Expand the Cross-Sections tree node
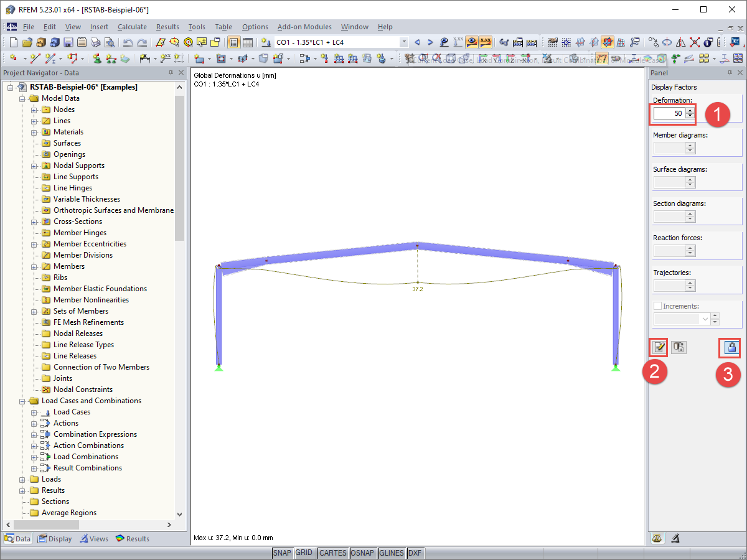 coord(34,222)
